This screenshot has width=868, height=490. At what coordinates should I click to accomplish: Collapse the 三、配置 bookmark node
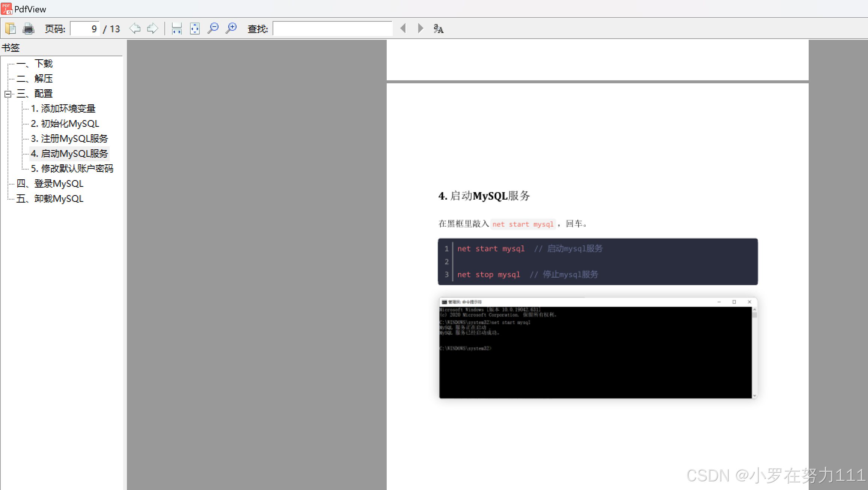point(8,94)
